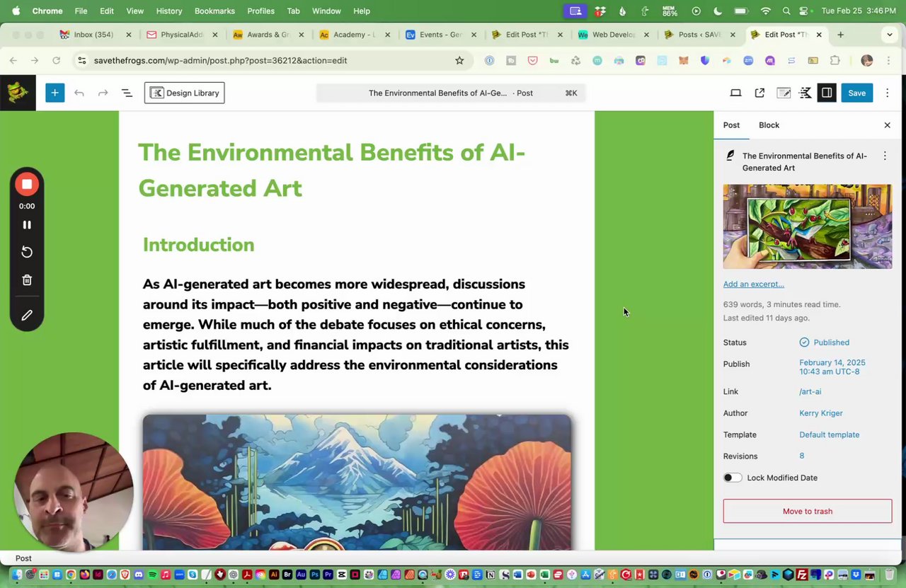906x588 pixels.
Task: Click the 'Add an excerpt...' link
Action: pyautogui.click(x=753, y=284)
